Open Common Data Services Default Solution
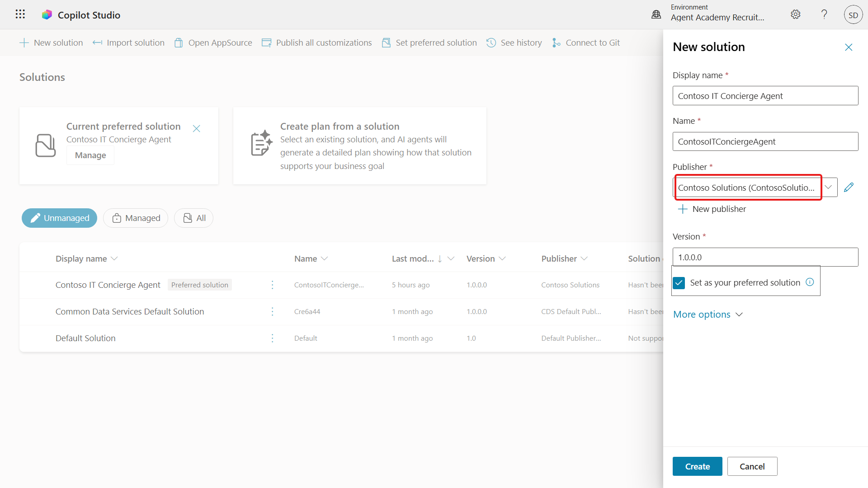Image resolution: width=868 pixels, height=488 pixels. (130, 311)
